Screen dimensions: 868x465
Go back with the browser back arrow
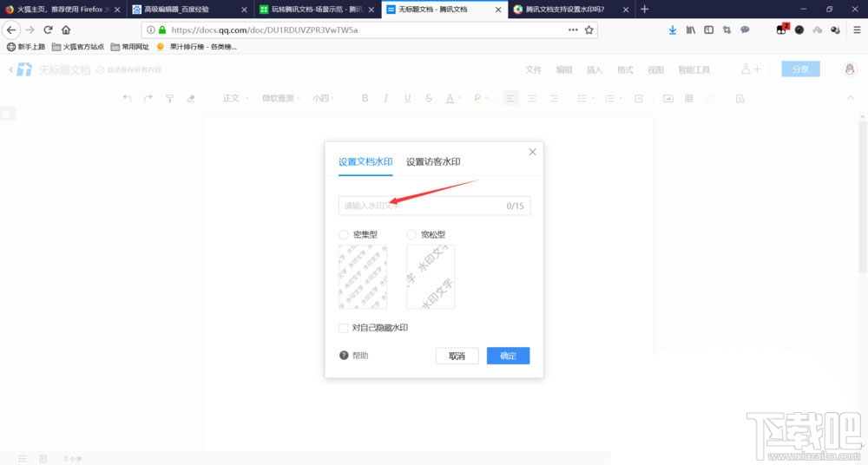[x=11, y=29]
